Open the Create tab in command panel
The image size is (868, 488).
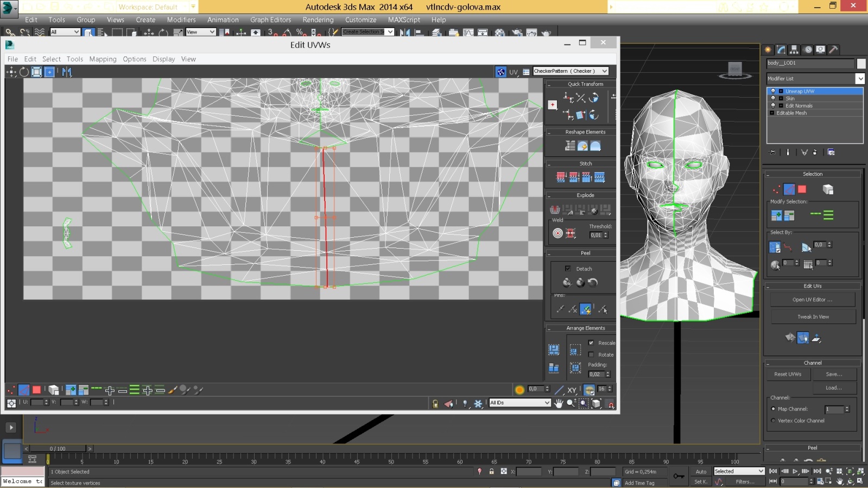click(768, 49)
